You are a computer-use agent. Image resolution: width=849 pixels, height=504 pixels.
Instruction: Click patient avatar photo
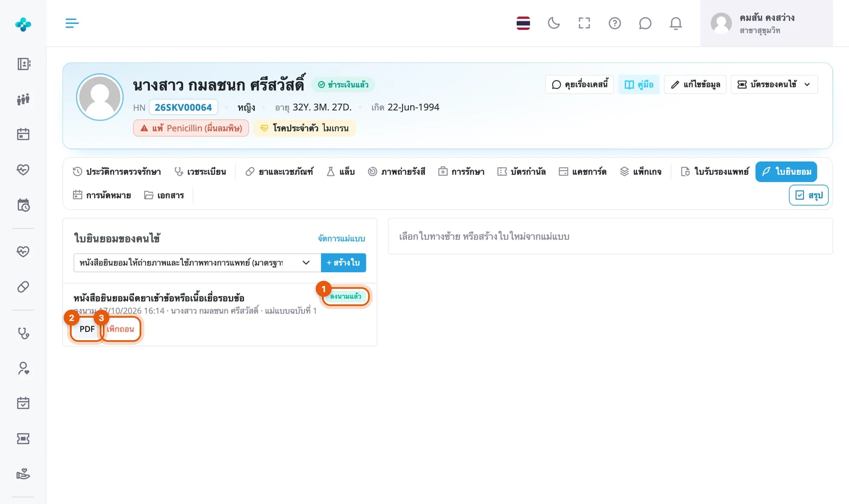[x=100, y=97]
